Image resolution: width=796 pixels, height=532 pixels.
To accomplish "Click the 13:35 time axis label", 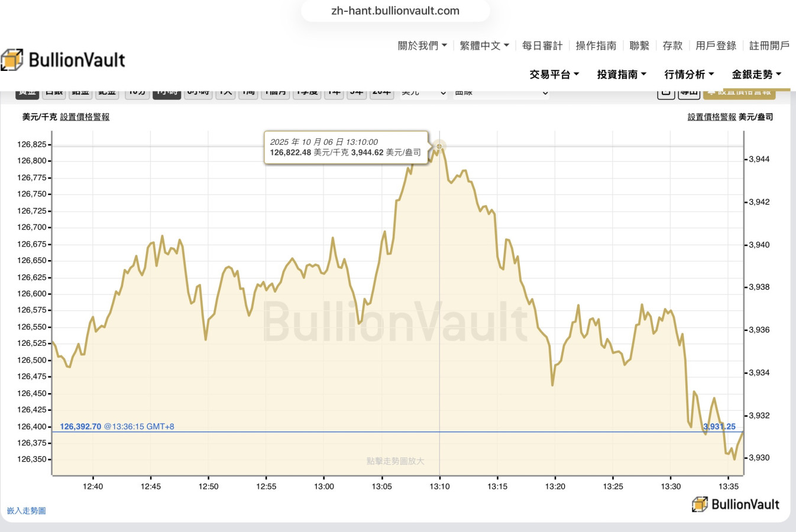I will point(729,486).
